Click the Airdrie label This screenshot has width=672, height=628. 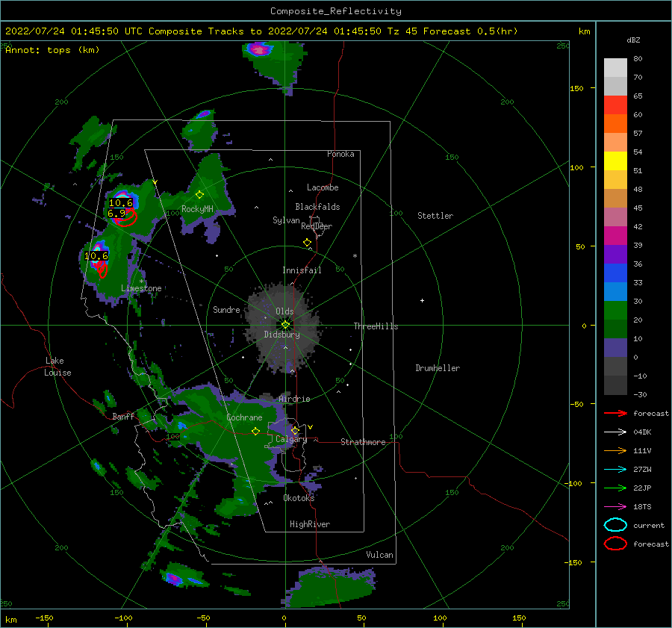[x=294, y=399]
